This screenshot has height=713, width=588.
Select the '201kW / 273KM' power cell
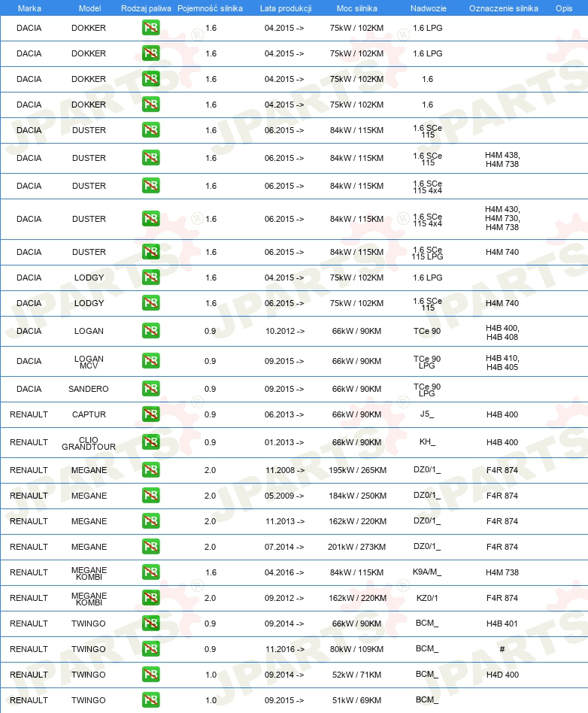click(356, 547)
